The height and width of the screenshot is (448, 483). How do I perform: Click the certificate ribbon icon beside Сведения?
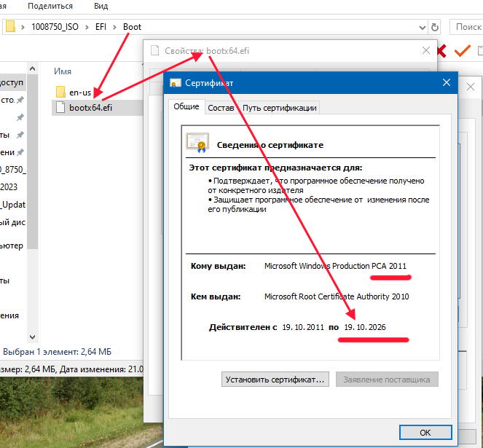(x=197, y=143)
